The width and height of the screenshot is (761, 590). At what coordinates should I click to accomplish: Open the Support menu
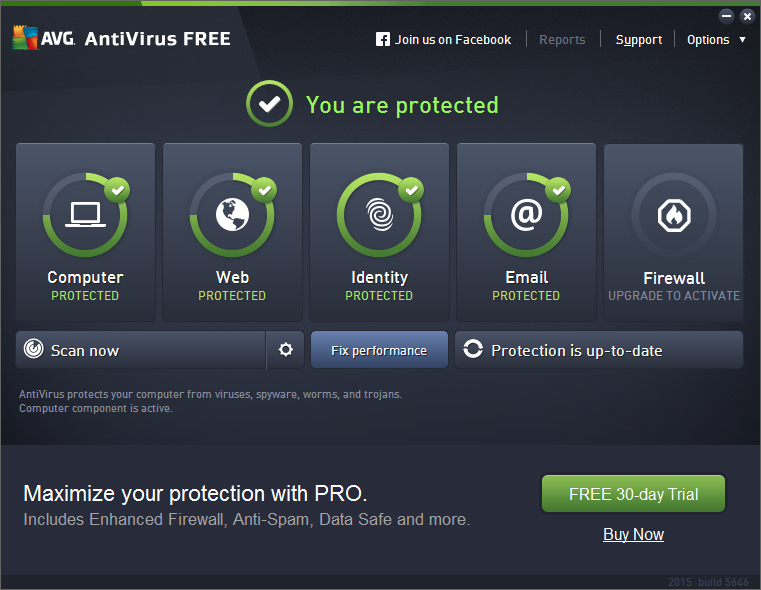click(638, 40)
